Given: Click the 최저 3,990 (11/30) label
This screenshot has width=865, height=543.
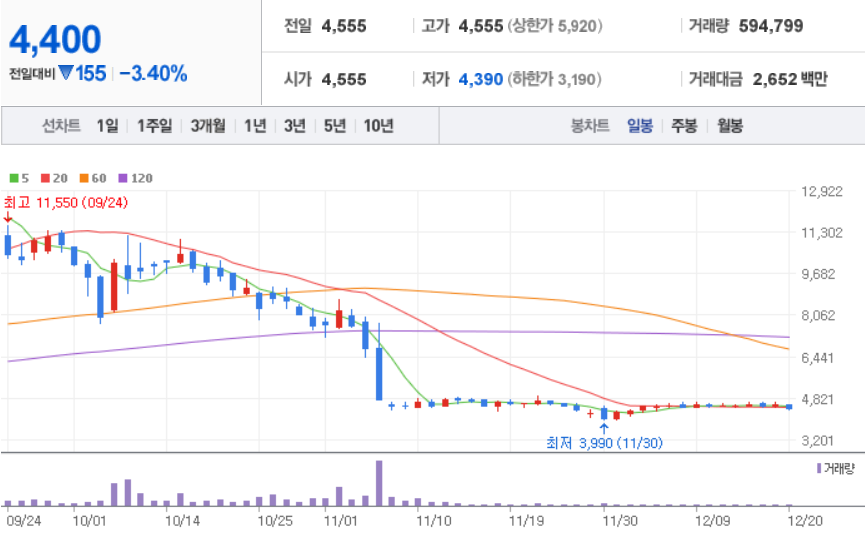Looking at the screenshot, I should coord(604,443).
